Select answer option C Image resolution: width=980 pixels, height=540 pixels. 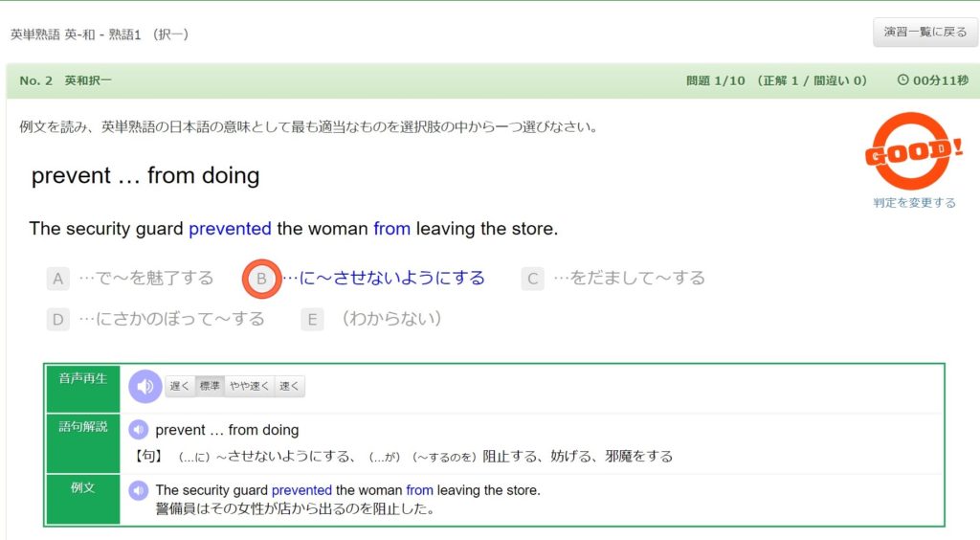click(x=532, y=279)
